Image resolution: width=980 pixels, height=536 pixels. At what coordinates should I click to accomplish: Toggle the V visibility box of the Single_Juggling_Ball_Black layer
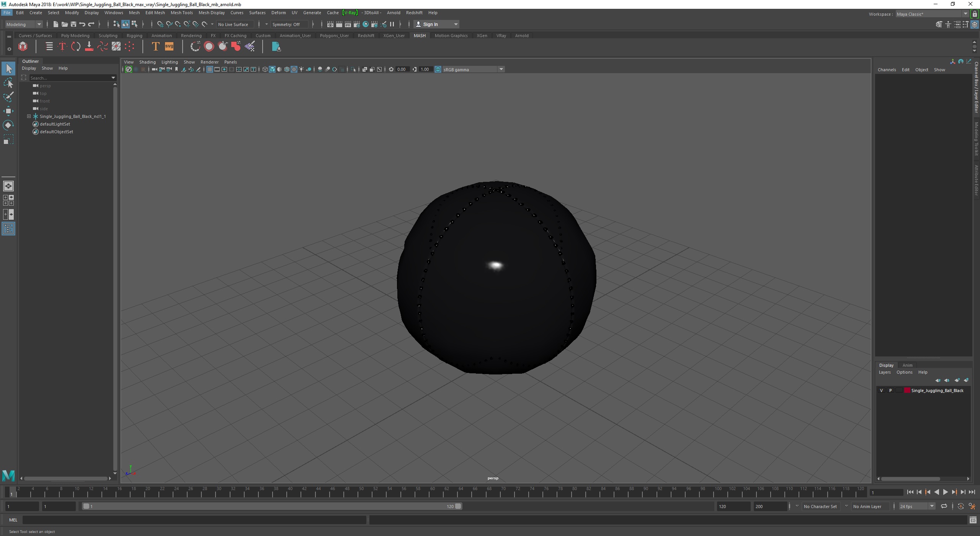click(x=882, y=391)
